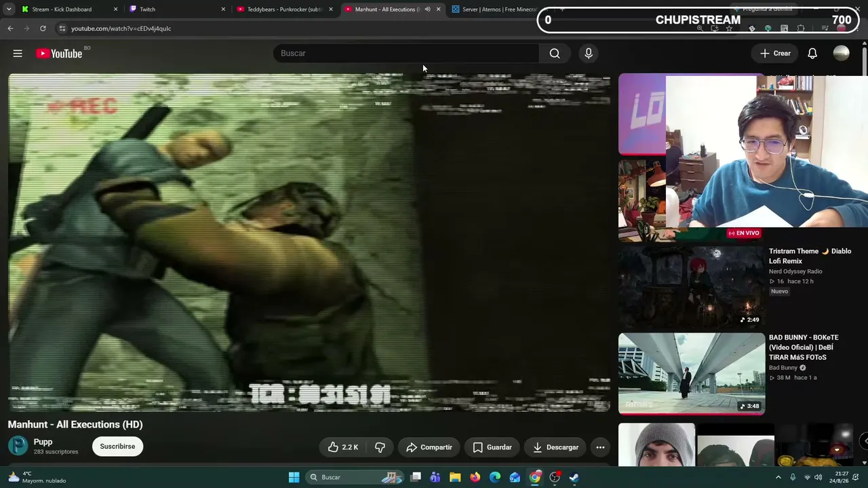Open the YouTube guide hamburger menu

click(x=18, y=54)
